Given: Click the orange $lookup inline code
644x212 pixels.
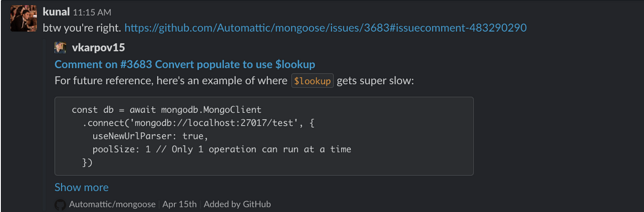Looking at the screenshot, I should tap(312, 81).
